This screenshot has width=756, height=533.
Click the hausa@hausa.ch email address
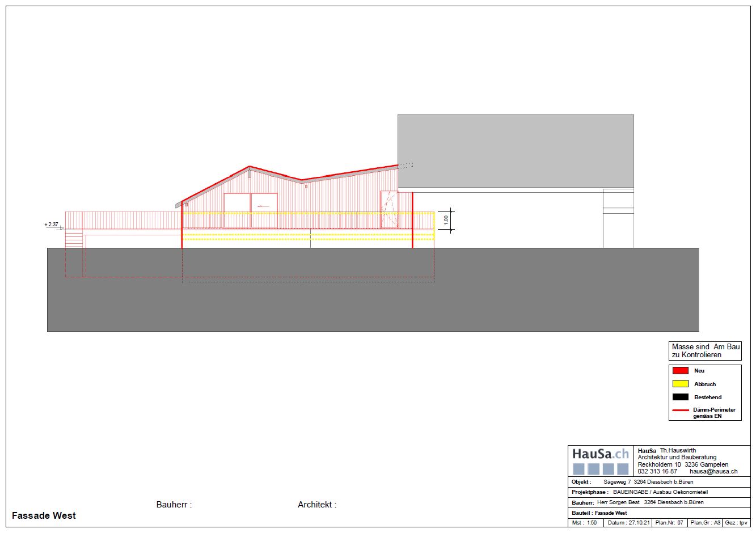pos(713,471)
